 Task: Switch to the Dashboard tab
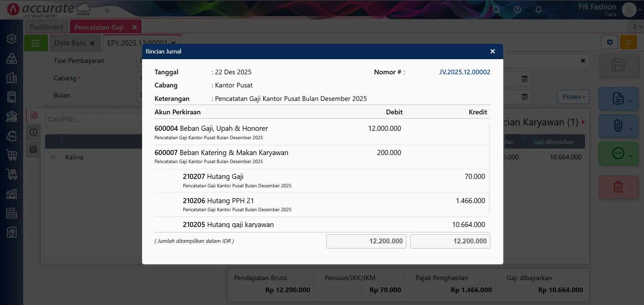pos(46,27)
